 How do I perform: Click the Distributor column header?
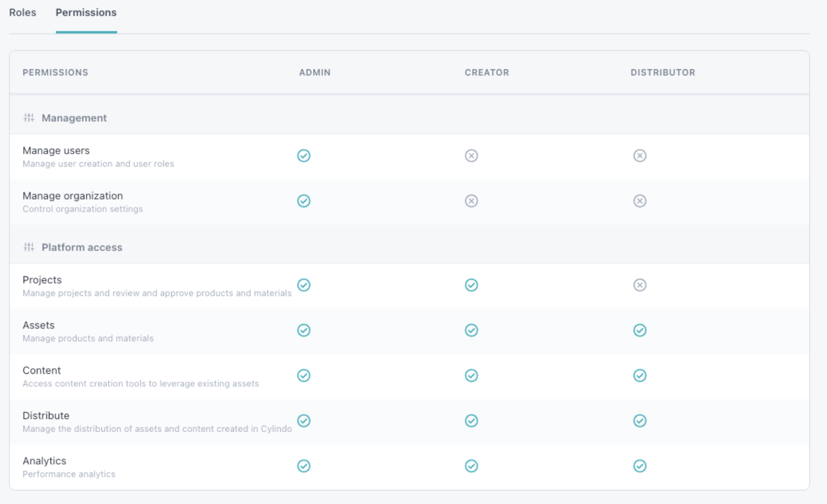tap(663, 72)
